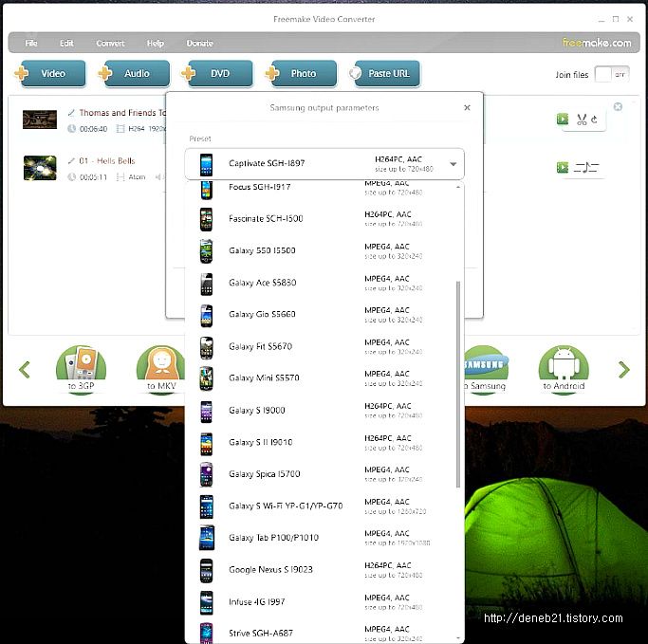Image resolution: width=648 pixels, height=644 pixels.
Task: Rename Thomas and Friends with pencil icon
Action: (x=71, y=112)
